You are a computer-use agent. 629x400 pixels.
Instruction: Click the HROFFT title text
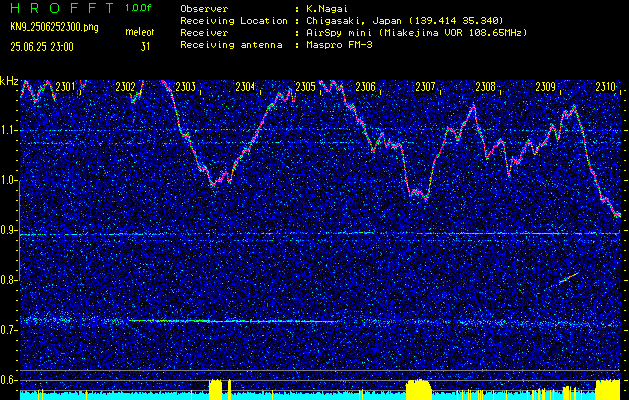[62, 8]
